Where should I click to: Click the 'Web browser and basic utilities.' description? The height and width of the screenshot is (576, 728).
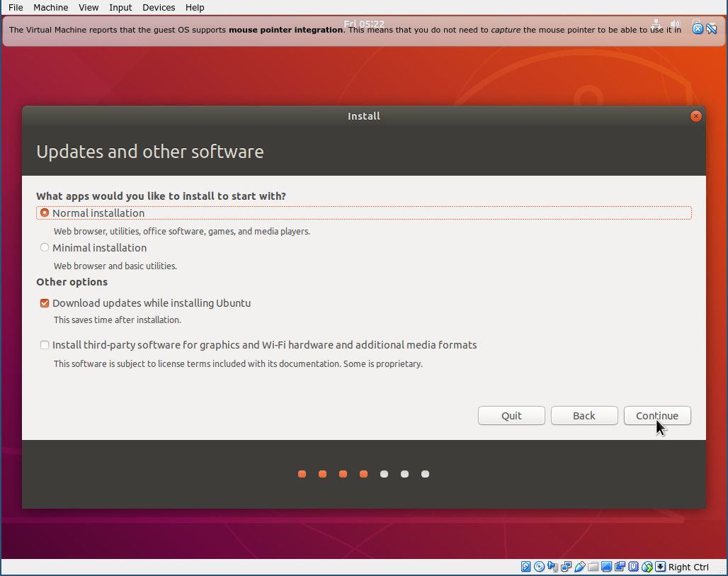pyautogui.click(x=115, y=266)
